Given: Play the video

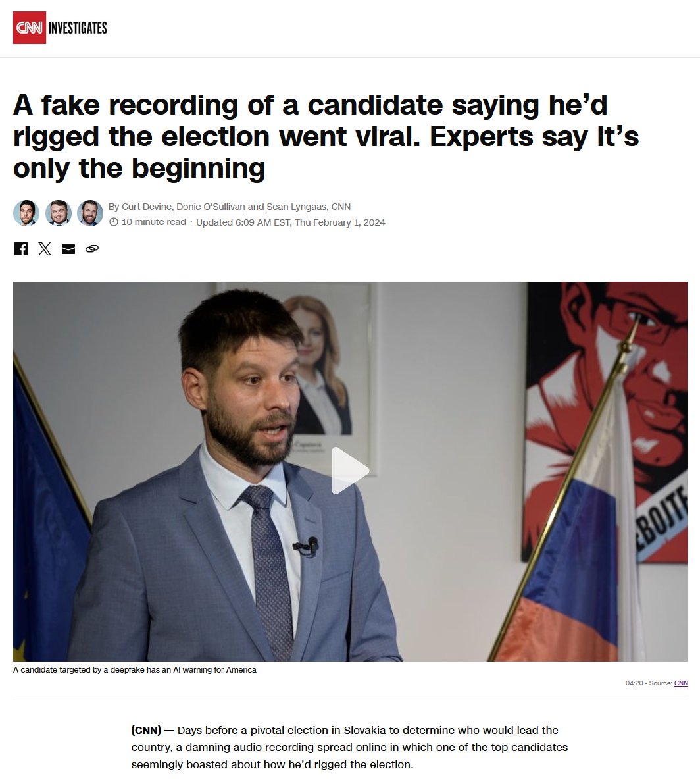Looking at the screenshot, I should pyautogui.click(x=350, y=471).
